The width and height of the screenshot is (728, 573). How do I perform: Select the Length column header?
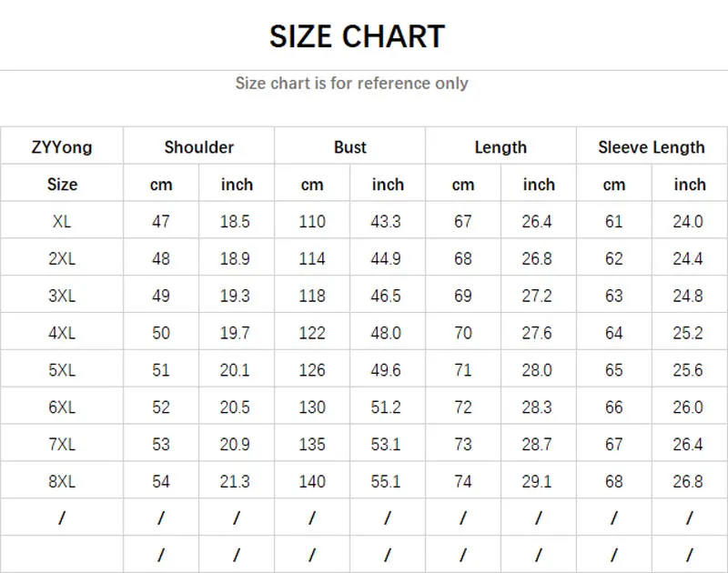pos(500,147)
